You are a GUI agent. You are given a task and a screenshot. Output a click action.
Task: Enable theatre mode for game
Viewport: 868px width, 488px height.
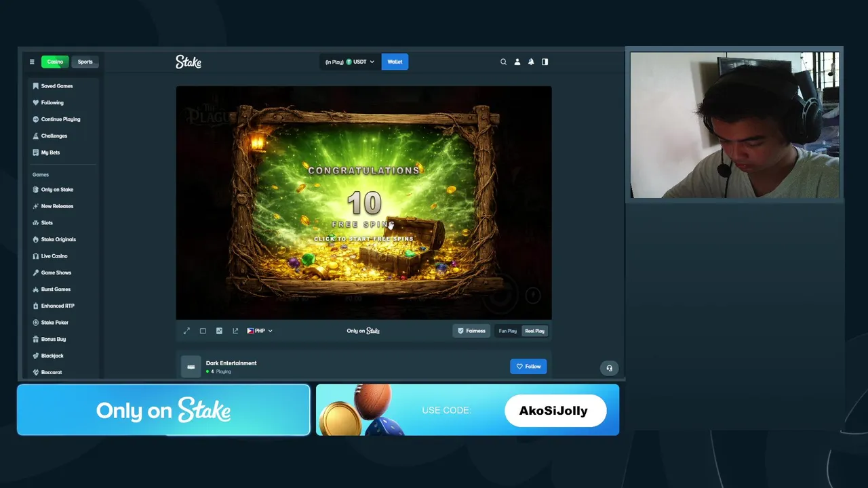click(203, 331)
